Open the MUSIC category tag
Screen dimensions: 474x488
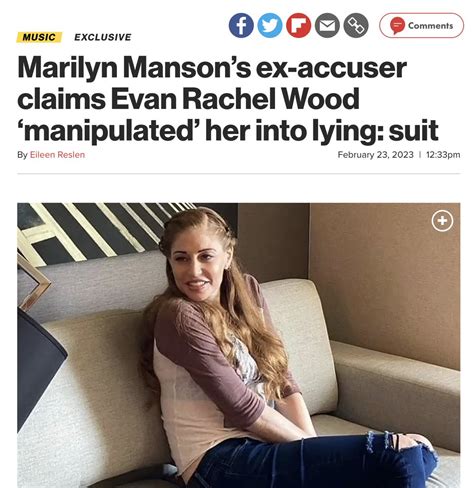coord(39,37)
